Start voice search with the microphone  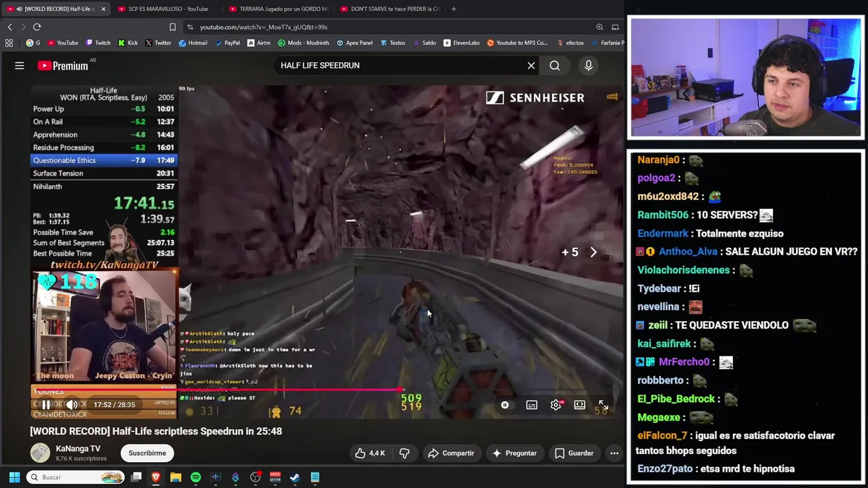pos(589,66)
